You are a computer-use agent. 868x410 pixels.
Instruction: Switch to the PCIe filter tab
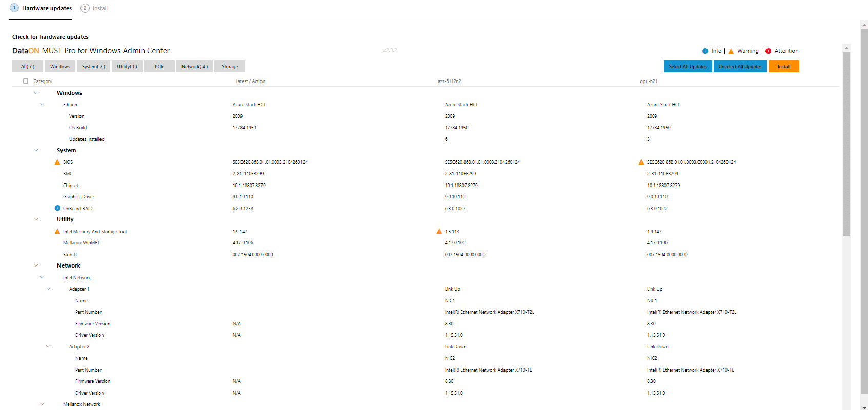point(159,66)
